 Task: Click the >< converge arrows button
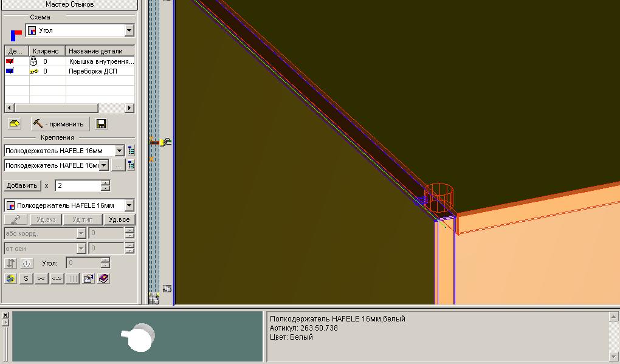pyautogui.click(x=41, y=278)
